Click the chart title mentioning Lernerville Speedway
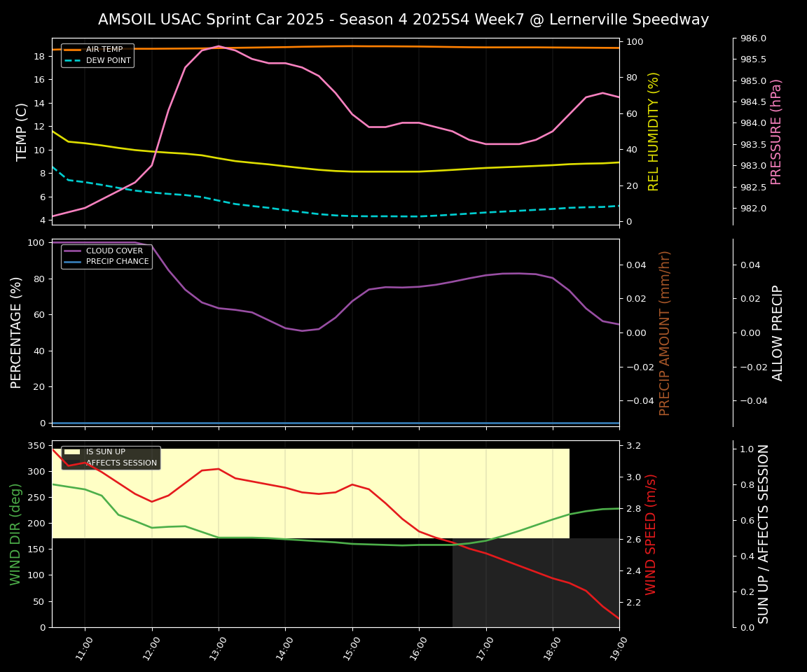807x672 pixels. pos(403,20)
